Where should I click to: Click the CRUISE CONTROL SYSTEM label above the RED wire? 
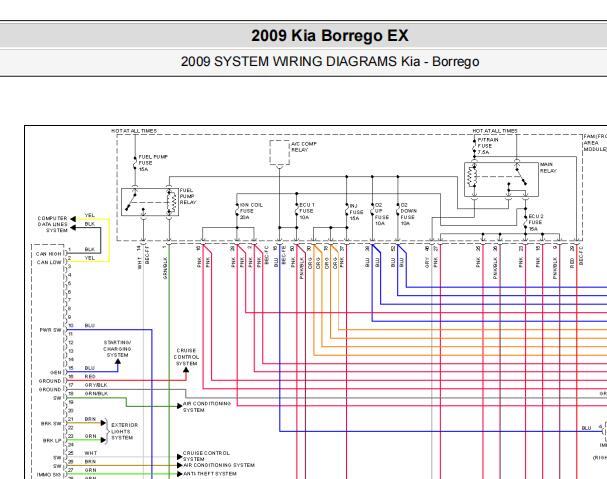186,357
